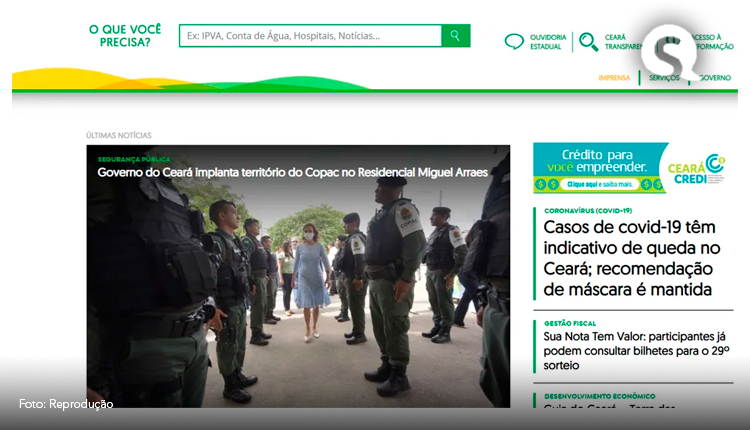This screenshot has width=750, height=430.
Task: Open the Governo menu tab
Action: click(714, 77)
